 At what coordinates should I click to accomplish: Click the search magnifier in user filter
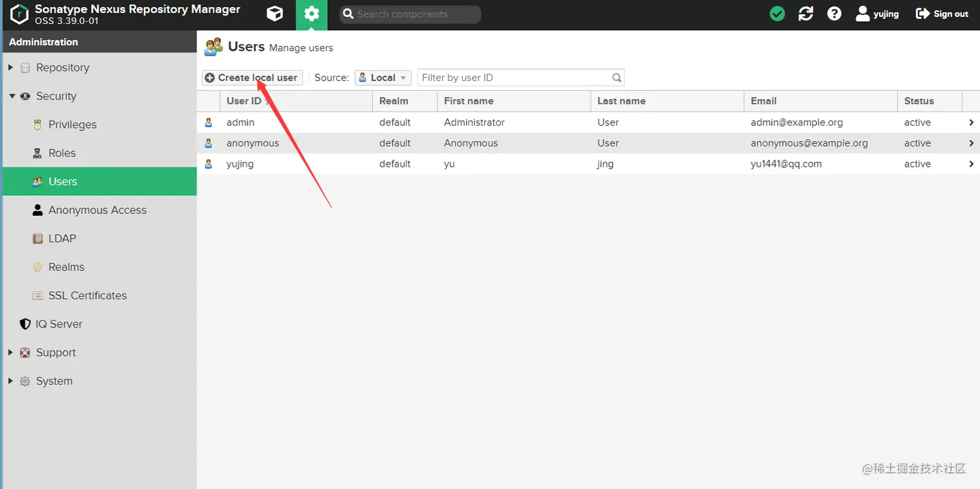[x=617, y=78]
